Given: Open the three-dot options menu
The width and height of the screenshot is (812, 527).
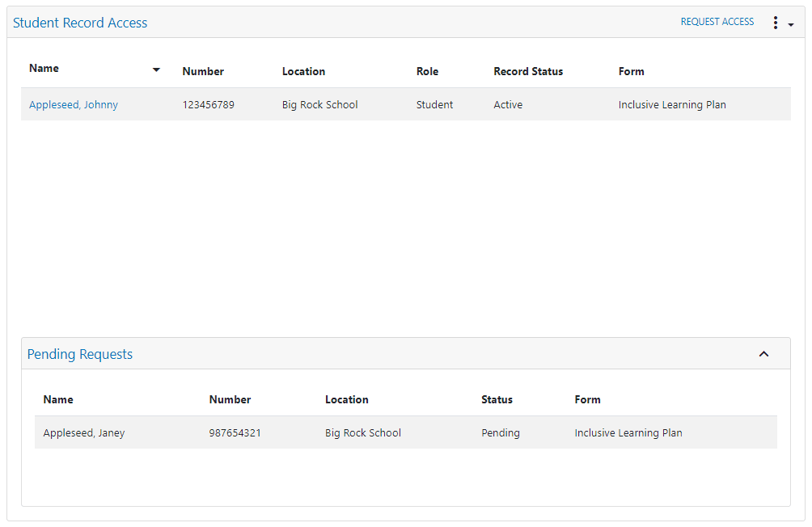Looking at the screenshot, I should 775,23.
